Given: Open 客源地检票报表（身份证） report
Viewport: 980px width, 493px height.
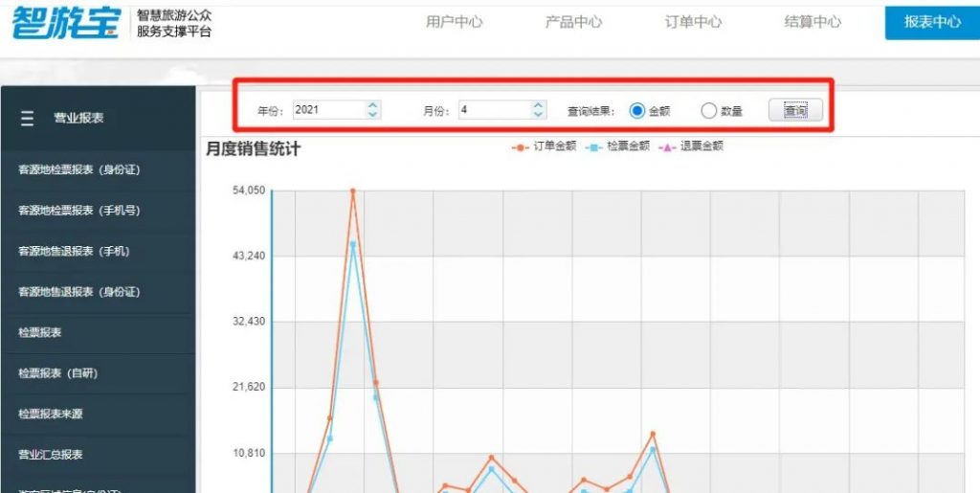Looking at the screenshot, I should point(79,170).
